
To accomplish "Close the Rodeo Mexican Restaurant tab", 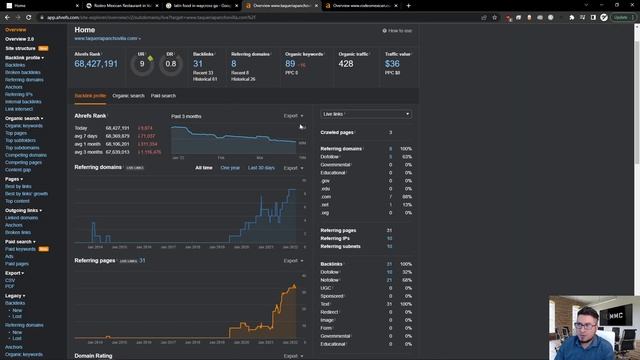I will pos(157,6).
